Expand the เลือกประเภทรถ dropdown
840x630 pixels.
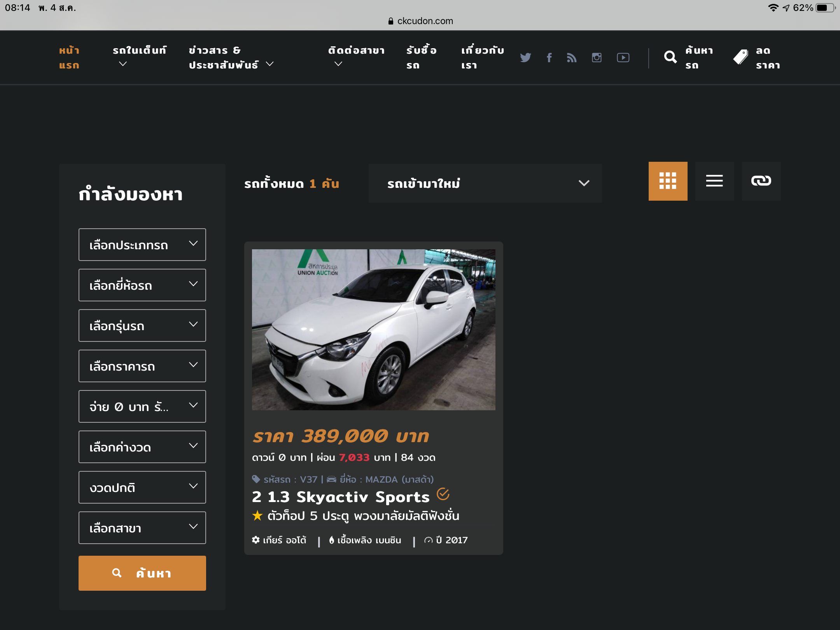[x=142, y=245]
